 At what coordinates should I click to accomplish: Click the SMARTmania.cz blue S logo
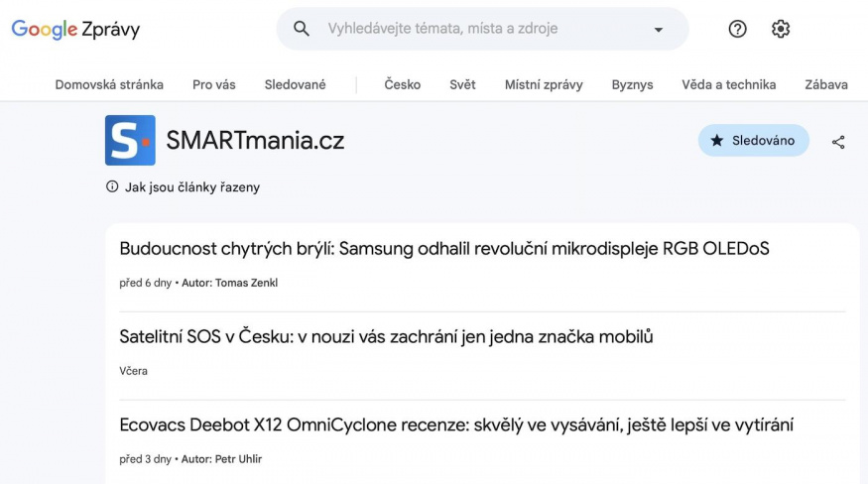click(130, 140)
